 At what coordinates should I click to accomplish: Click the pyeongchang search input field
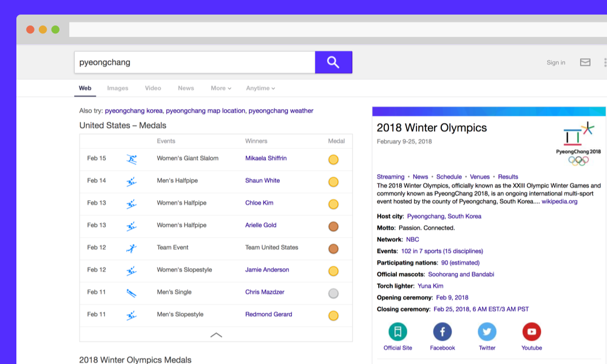[195, 62]
